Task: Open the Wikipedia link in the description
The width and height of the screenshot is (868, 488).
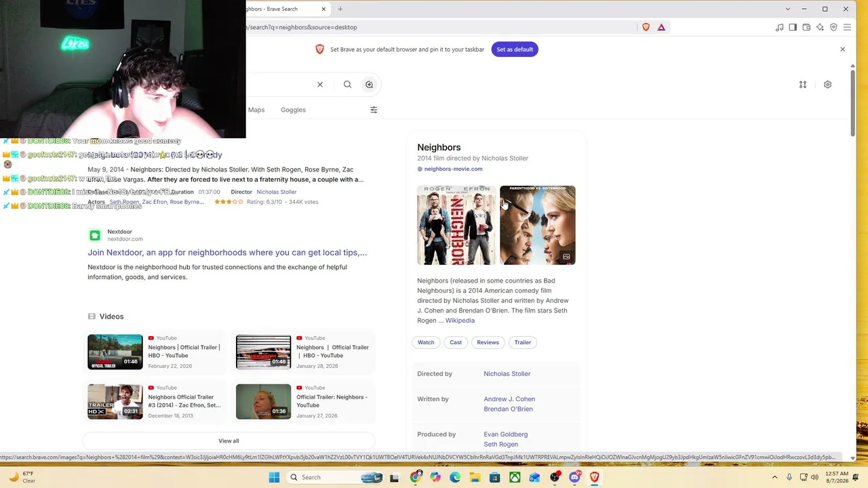Action: [x=460, y=321]
